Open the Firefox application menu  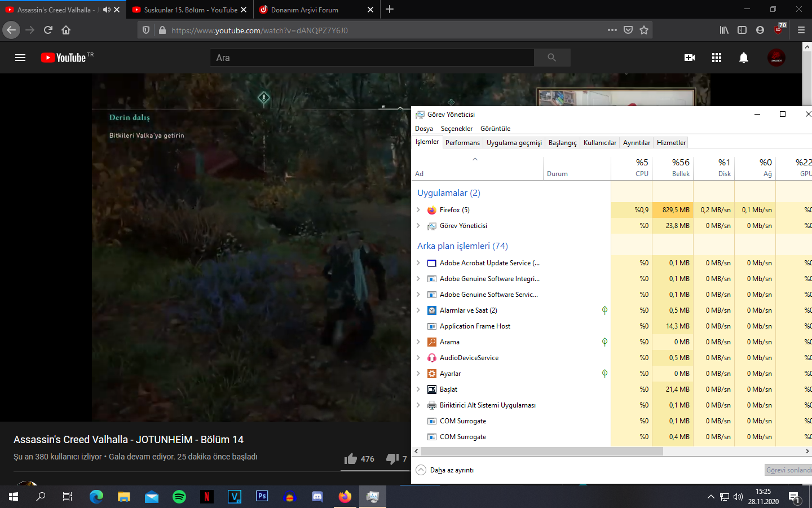[801, 30]
